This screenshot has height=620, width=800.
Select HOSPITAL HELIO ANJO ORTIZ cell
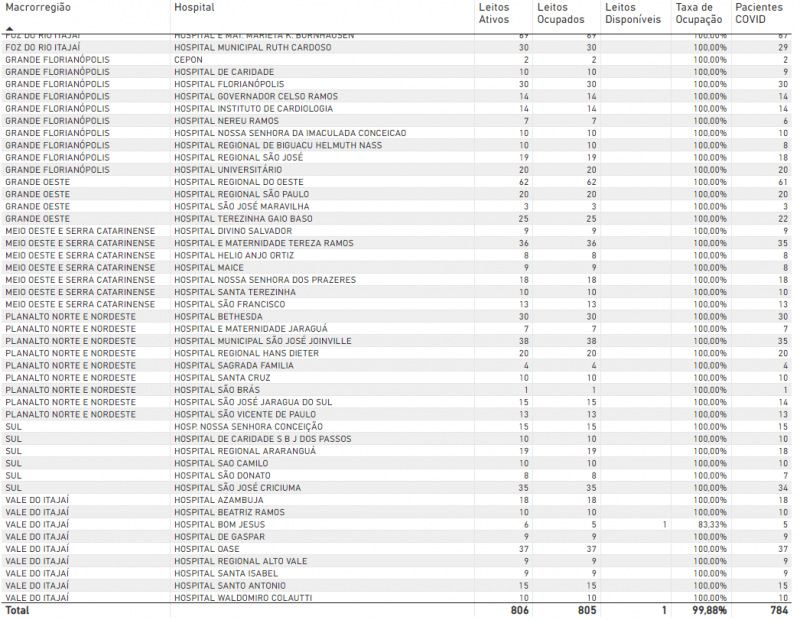[234, 256]
